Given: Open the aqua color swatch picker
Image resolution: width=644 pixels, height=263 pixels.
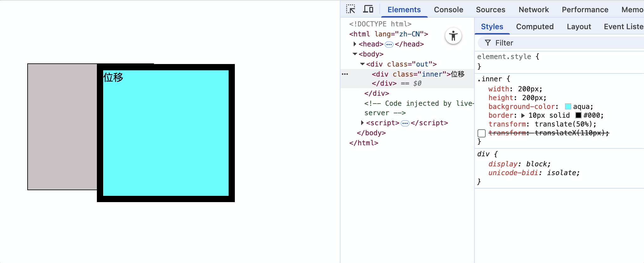Looking at the screenshot, I should coord(568,107).
